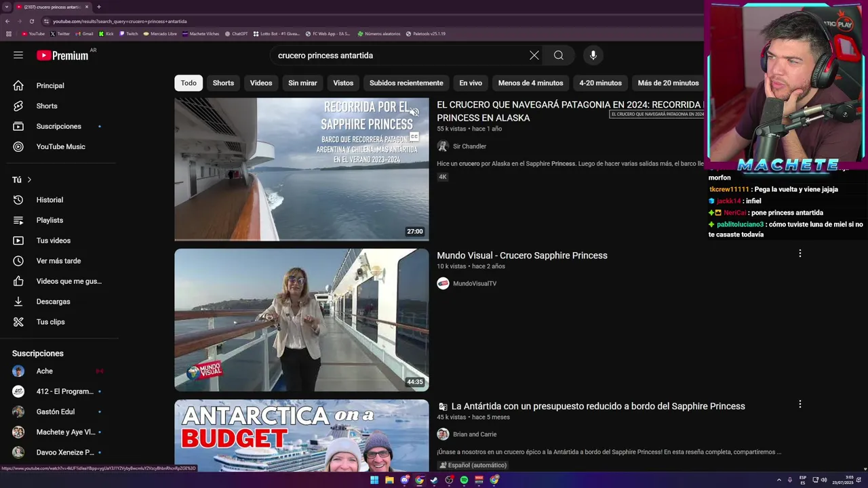Go back with the browser back arrow
868x488 pixels.
click(7, 21)
